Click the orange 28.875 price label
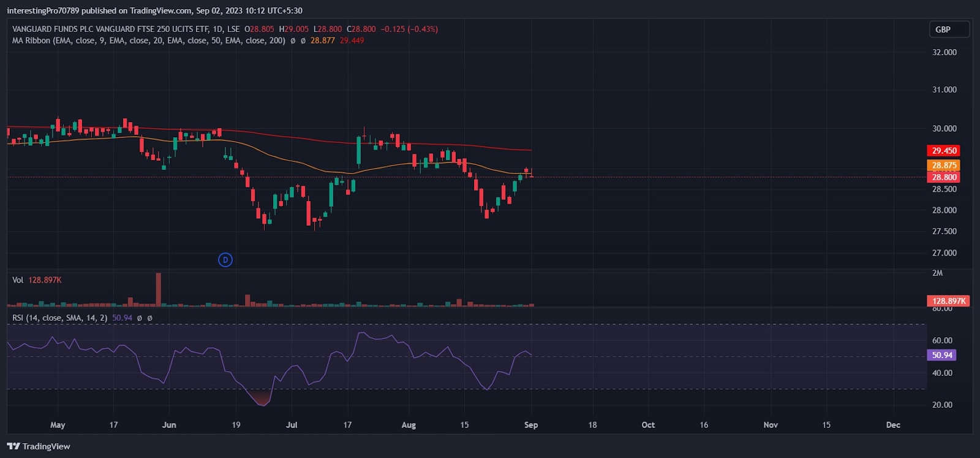980x458 pixels. pyautogui.click(x=944, y=166)
